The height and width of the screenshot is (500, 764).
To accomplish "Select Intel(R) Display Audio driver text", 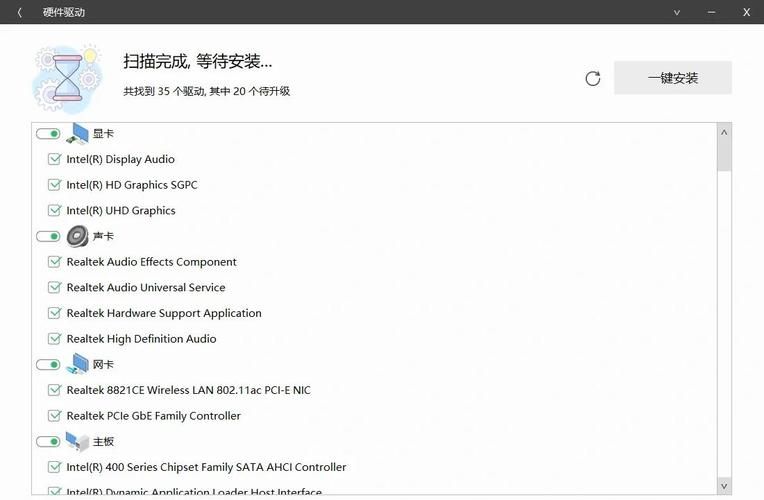I will point(120,159).
